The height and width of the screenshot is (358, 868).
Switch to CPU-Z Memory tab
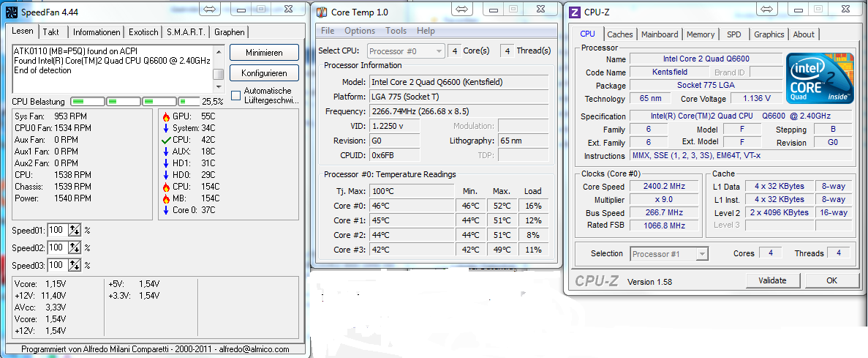tap(701, 34)
